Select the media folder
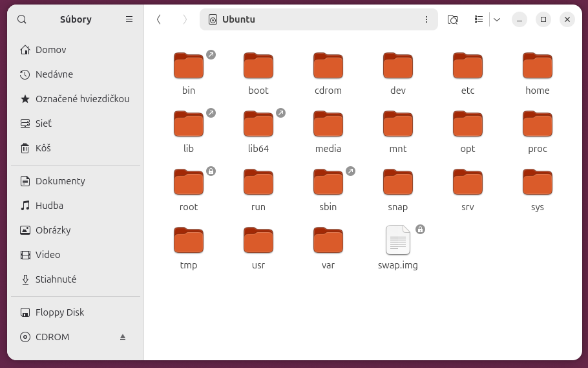Viewport: 588px width, 368px height. (x=328, y=124)
